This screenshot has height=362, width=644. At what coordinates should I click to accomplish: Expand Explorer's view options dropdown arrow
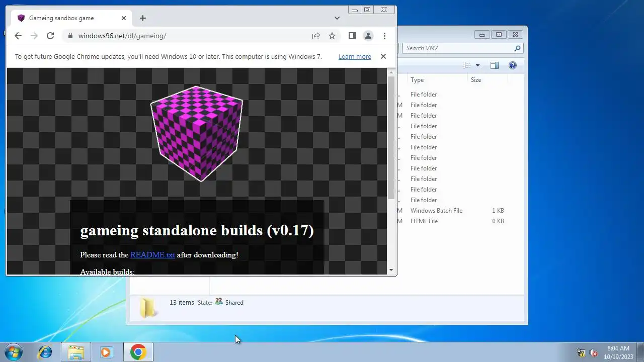point(477,65)
